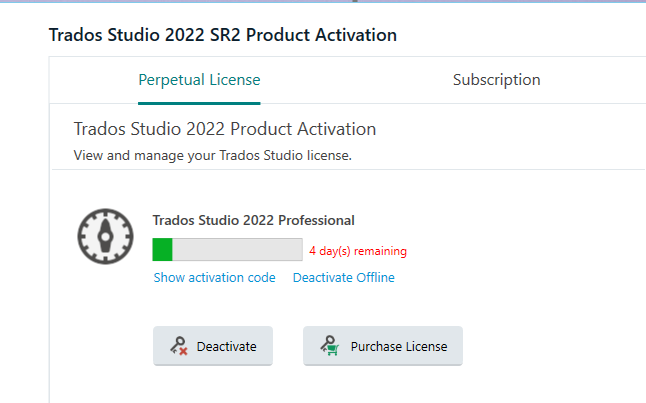Open the Subscription tab

[496, 80]
